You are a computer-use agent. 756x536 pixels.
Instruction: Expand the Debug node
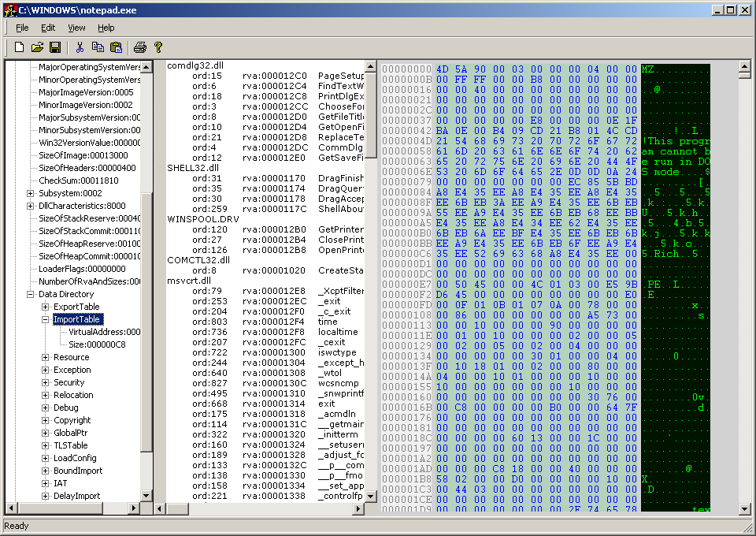[x=46, y=408]
